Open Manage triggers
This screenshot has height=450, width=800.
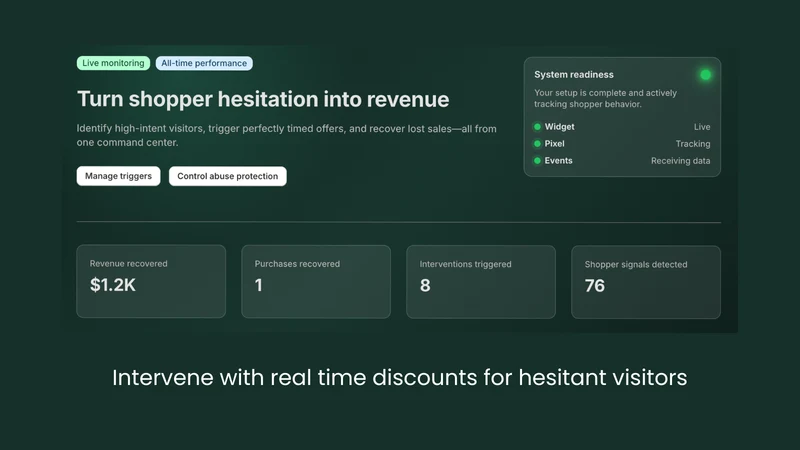[118, 176]
